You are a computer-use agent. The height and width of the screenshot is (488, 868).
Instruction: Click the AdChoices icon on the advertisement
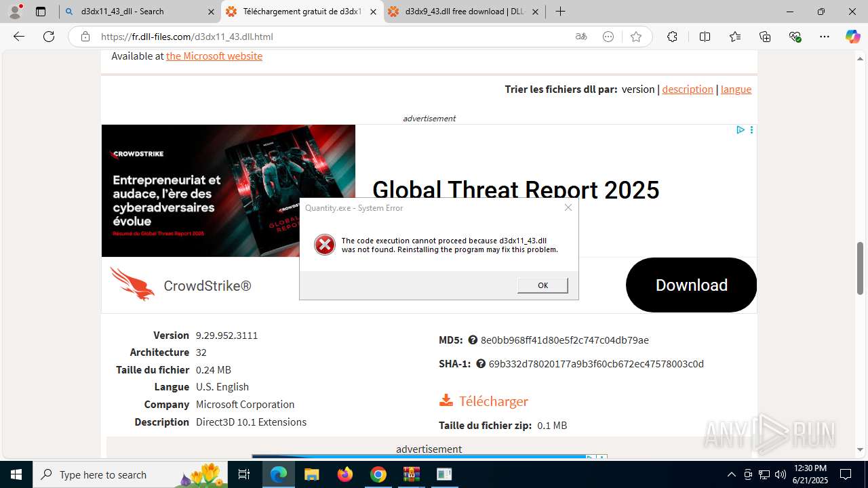[741, 129]
